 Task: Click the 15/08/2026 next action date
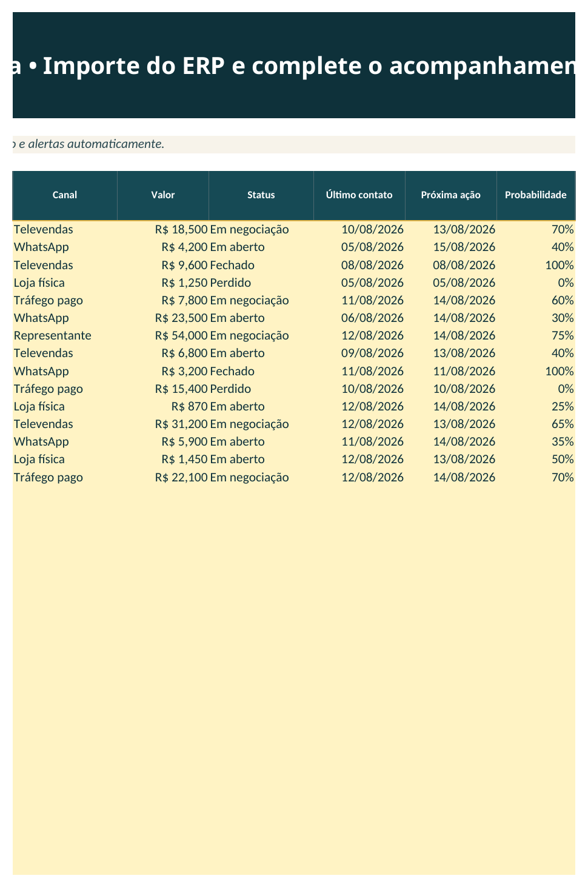pyautogui.click(x=451, y=247)
